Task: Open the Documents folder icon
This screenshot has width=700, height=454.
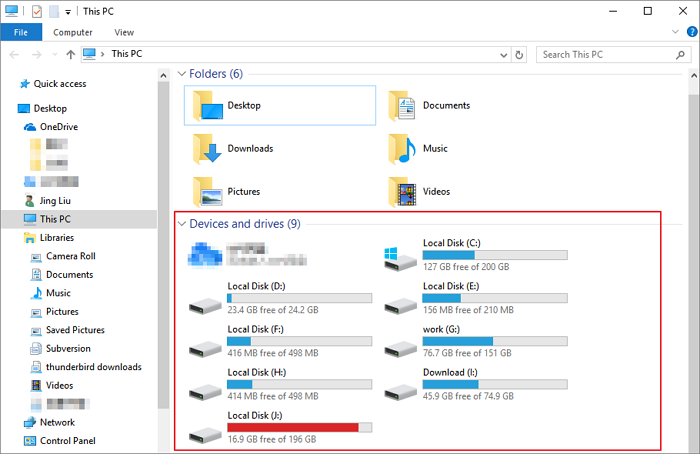Action: (x=402, y=105)
